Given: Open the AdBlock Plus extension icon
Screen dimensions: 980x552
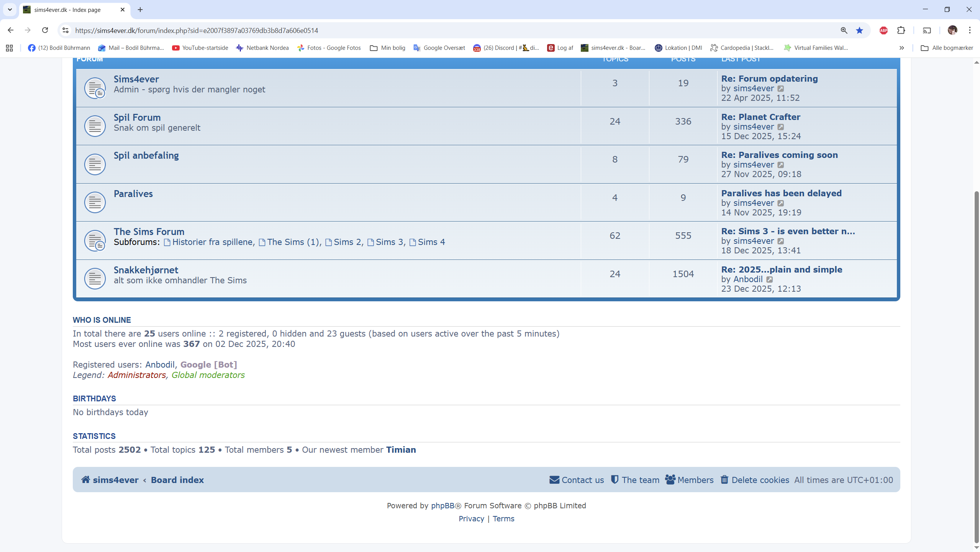Looking at the screenshot, I should pyautogui.click(x=883, y=30).
